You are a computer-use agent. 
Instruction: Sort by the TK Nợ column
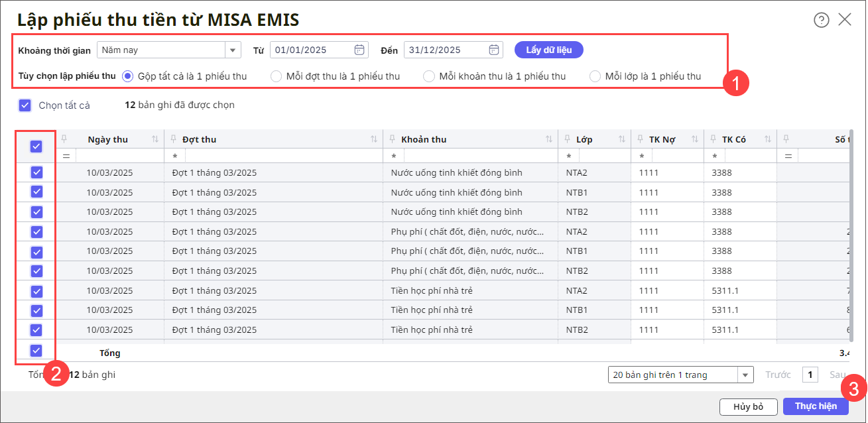695,139
